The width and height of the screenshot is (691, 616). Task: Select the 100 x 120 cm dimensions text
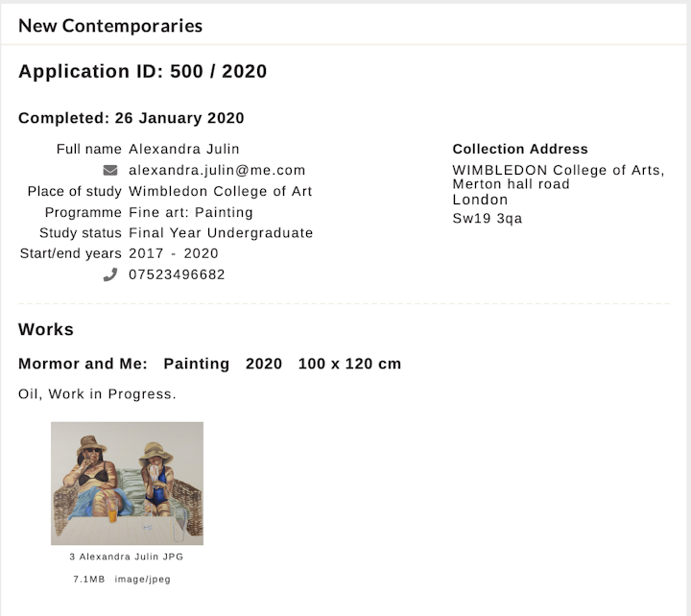[x=349, y=364]
